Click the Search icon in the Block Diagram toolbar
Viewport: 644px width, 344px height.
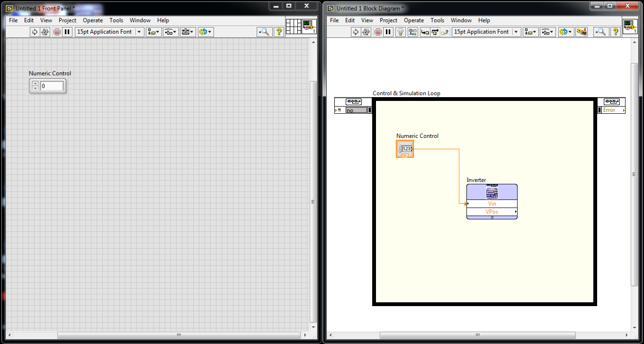click(x=600, y=32)
